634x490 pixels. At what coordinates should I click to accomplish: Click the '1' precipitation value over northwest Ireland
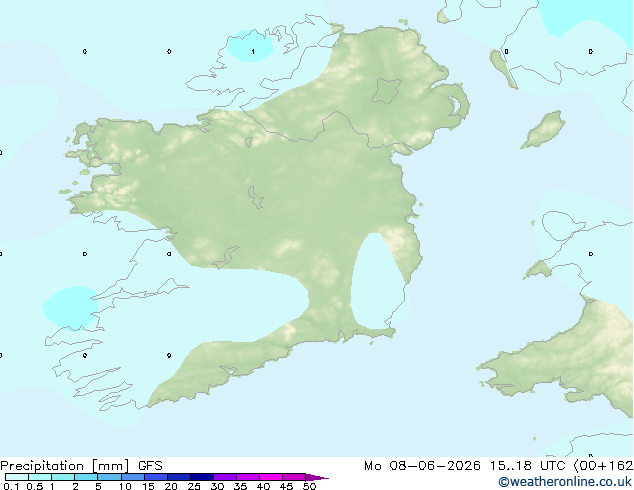click(253, 51)
